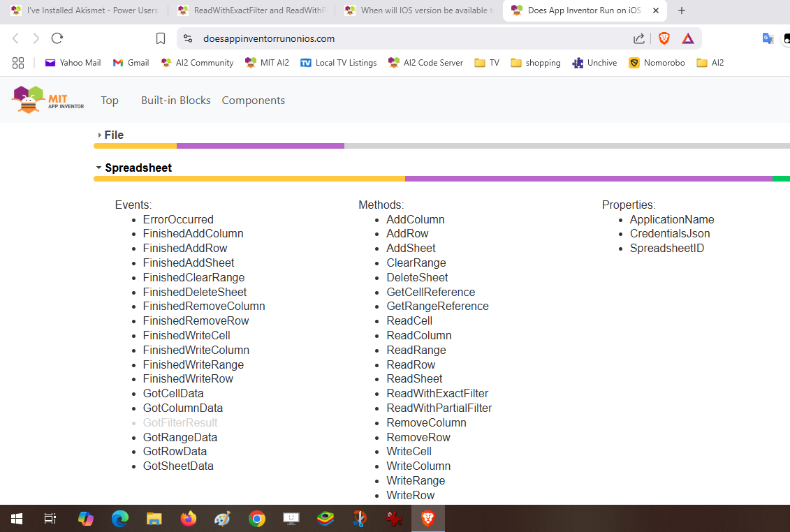Click ReadWithExactFilter method entry
Viewport: 790px width, 532px height.
[437, 394]
